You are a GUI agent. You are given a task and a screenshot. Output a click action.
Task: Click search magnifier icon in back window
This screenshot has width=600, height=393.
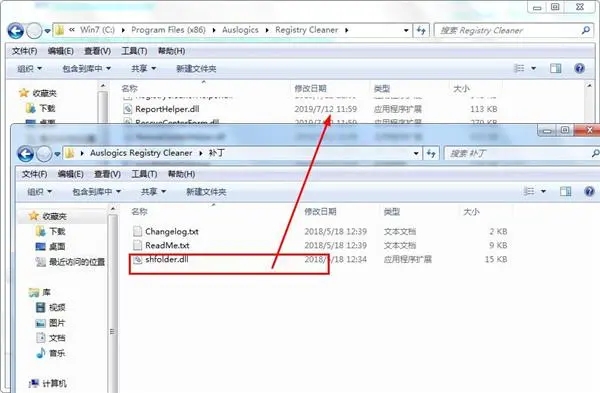click(x=585, y=30)
